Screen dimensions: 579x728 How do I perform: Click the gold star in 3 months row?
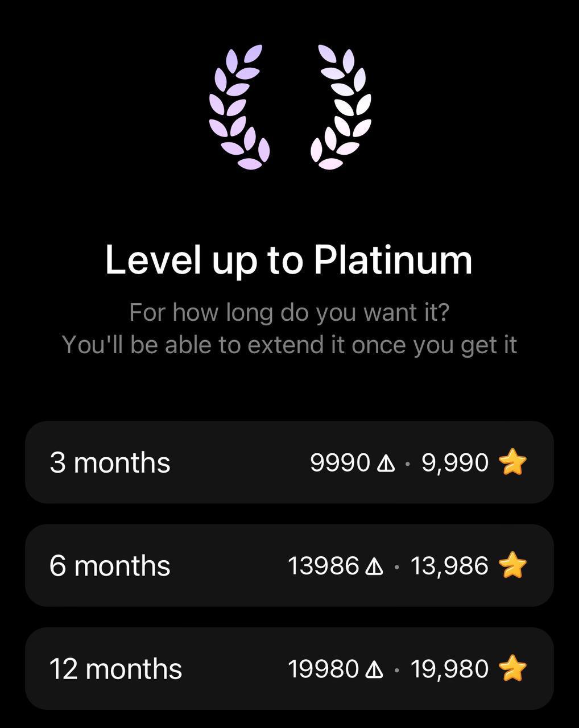(512, 462)
